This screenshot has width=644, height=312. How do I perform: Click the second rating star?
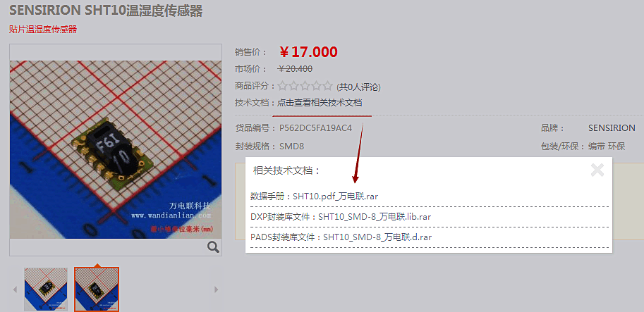pyautogui.click(x=293, y=86)
